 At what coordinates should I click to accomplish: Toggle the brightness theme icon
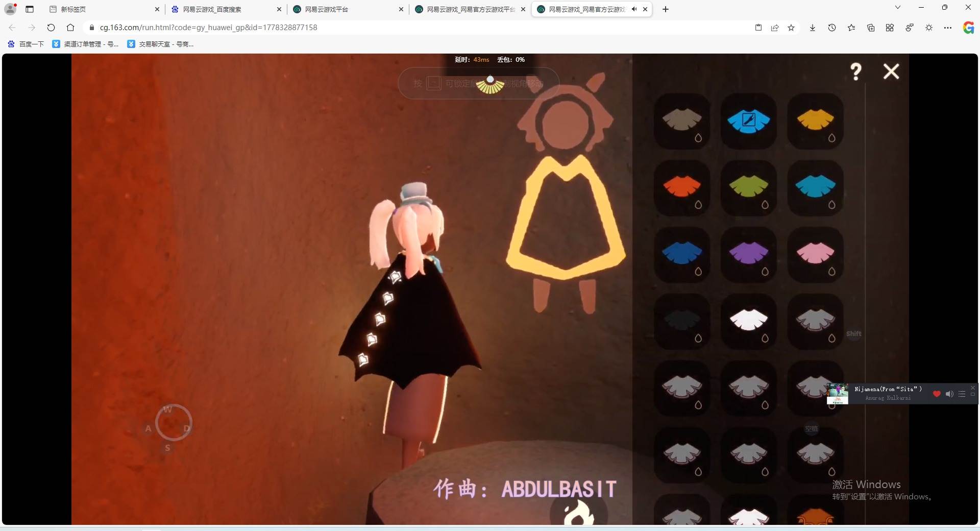929,28
